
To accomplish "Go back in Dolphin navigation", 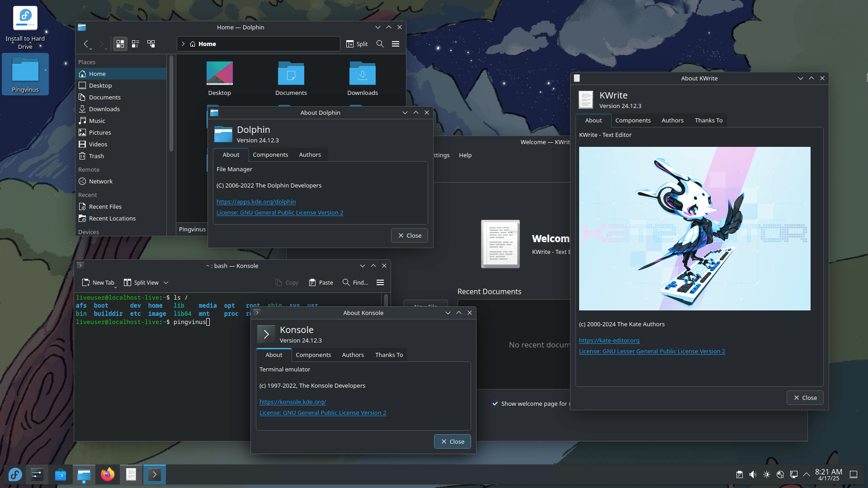I will 86,44.
